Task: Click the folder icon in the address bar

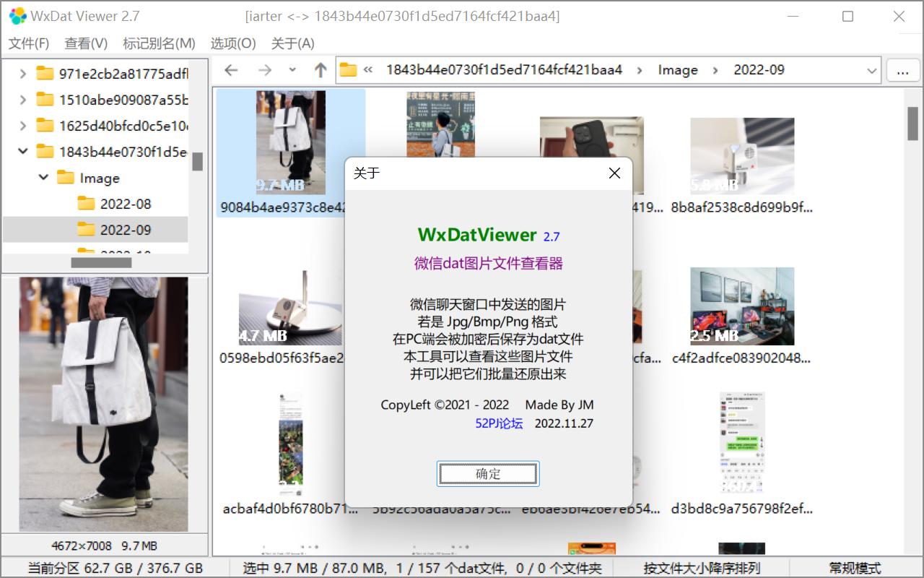Action: point(349,70)
